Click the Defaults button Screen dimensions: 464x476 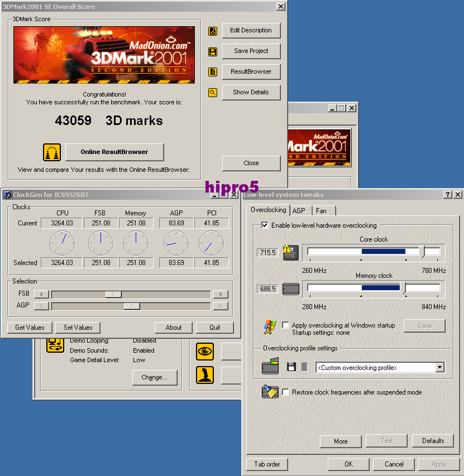(433, 441)
